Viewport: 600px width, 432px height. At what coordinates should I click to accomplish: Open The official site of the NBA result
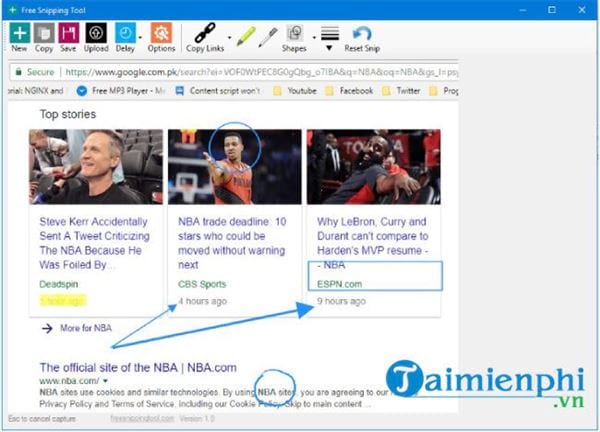click(138, 367)
